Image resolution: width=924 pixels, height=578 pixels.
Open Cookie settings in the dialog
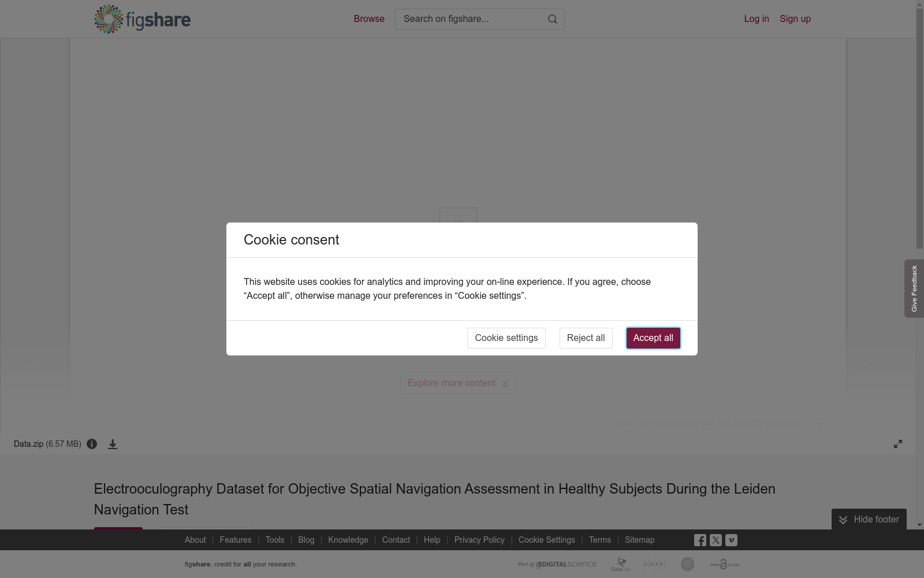coord(506,338)
